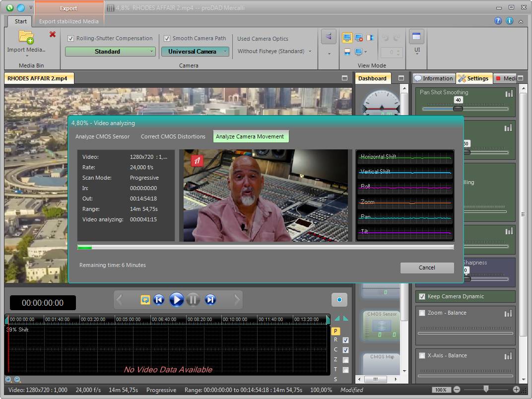Toggle the yellow loop playback icon
The height and width of the screenshot is (399, 532).
pyautogui.click(x=145, y=300)
